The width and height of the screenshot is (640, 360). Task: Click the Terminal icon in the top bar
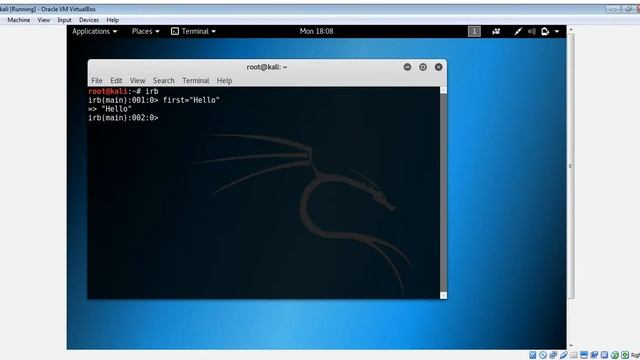point(175,31)
